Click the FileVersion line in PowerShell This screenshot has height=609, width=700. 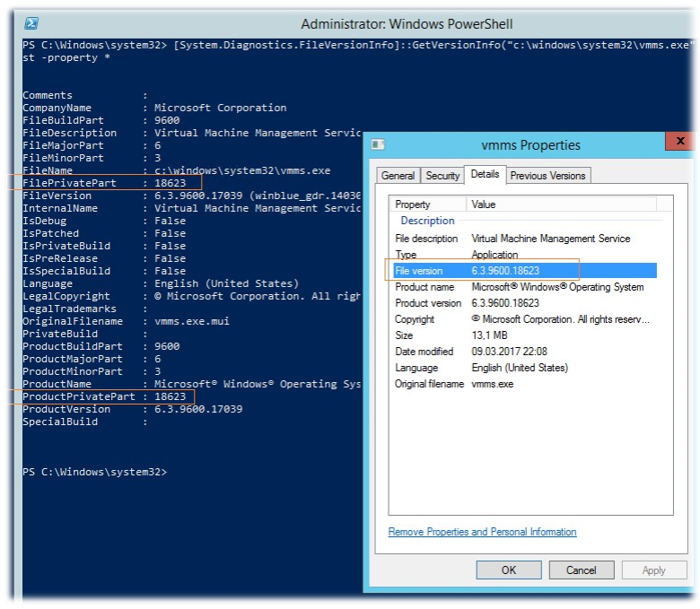tap(192, 196)
